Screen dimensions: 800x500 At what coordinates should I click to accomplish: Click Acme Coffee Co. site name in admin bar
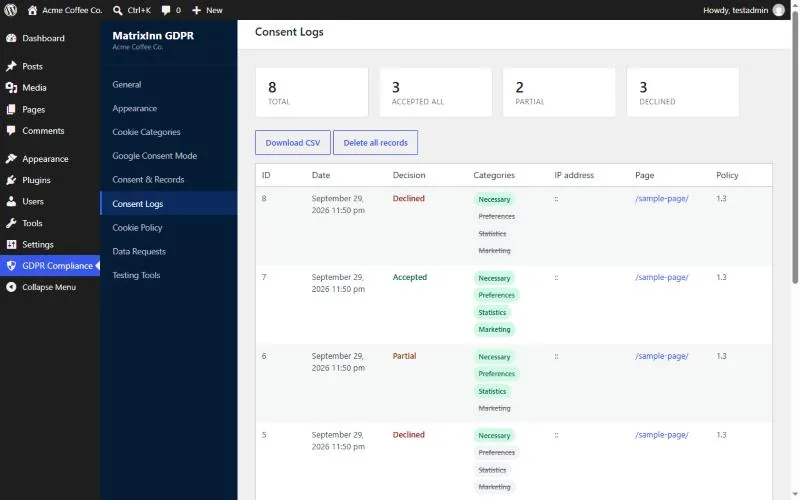[72, 10]
